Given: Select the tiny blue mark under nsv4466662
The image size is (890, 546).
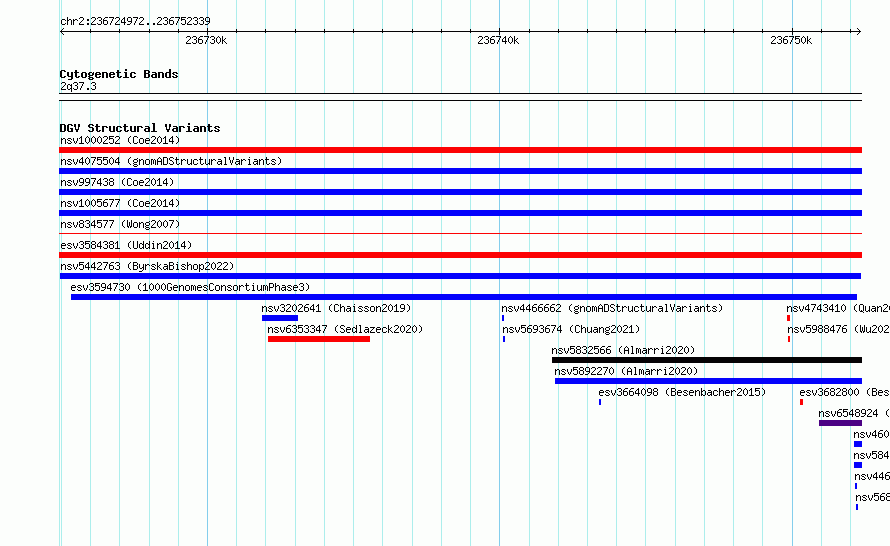Looking at the screenshot, I should tap(503, 318).
